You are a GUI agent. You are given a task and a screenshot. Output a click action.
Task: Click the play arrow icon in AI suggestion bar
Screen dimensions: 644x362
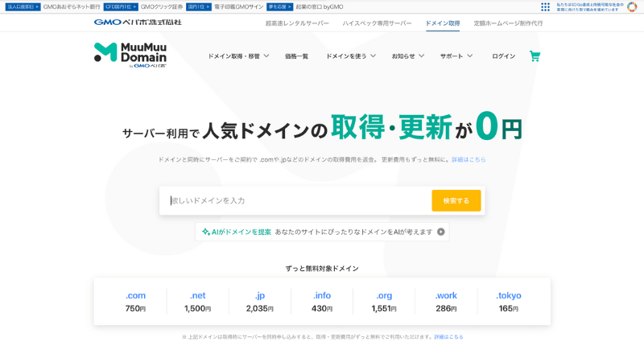[440, 232]
